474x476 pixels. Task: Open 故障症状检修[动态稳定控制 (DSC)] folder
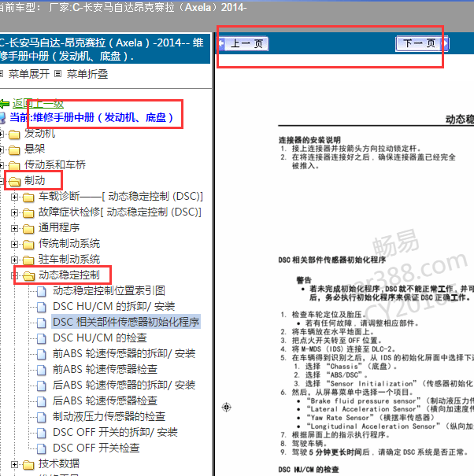coord(120,212)
